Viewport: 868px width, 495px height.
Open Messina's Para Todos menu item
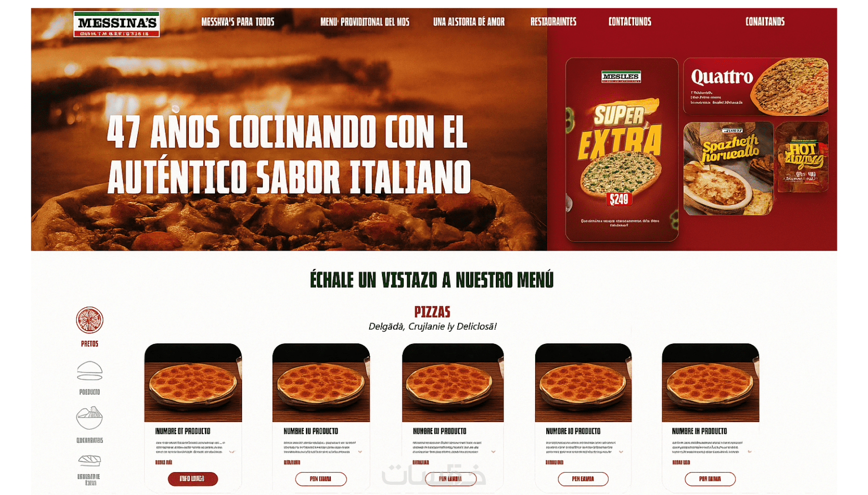click(237, 21)
